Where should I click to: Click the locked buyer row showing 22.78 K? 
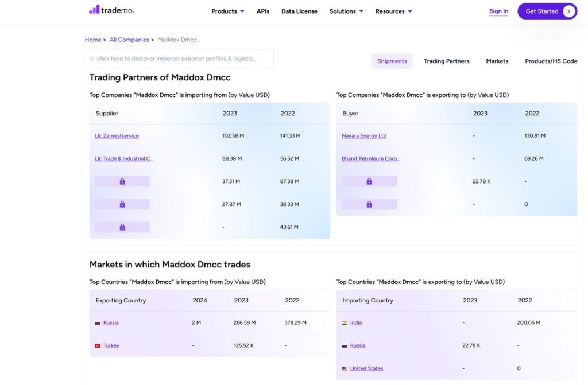coord(369,181)
